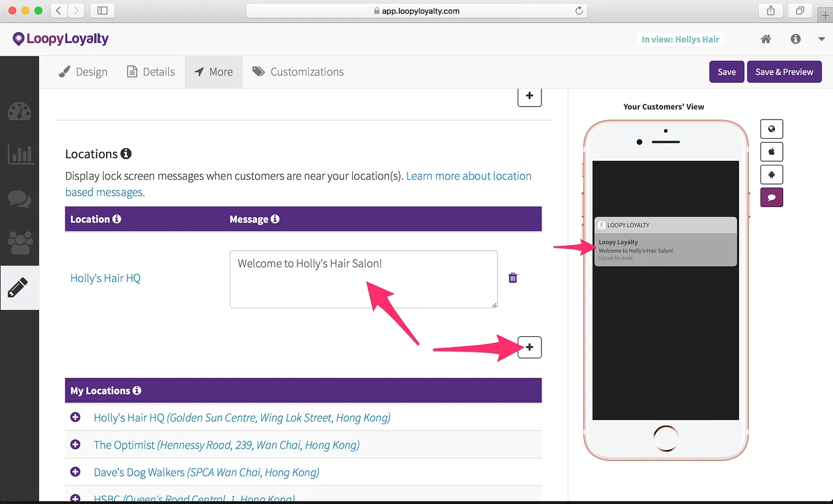Image resolution: width=833 pixels, height=504 pixels.
Task: Open the Holly's Hair HQ link in the Location column
Action: click(x=105, y=278)
